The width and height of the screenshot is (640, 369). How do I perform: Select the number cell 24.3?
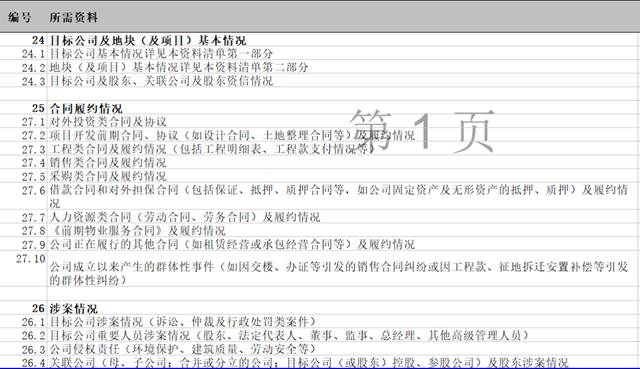coord(33,81)
